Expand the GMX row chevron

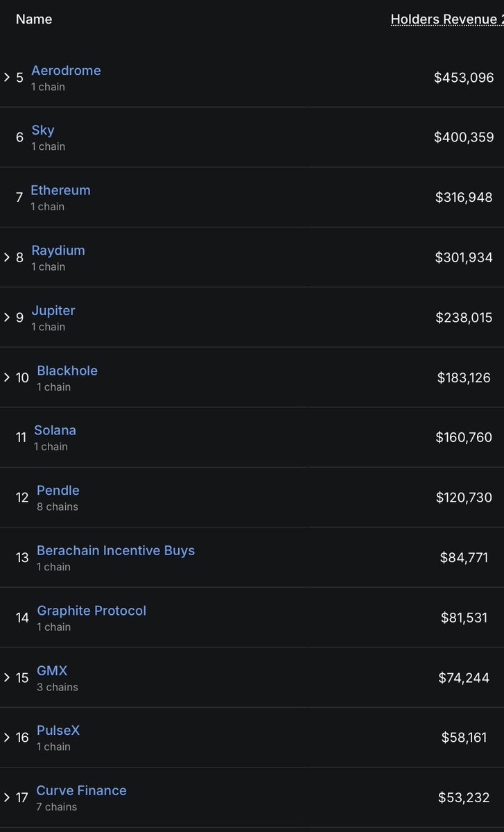point(7,677)
